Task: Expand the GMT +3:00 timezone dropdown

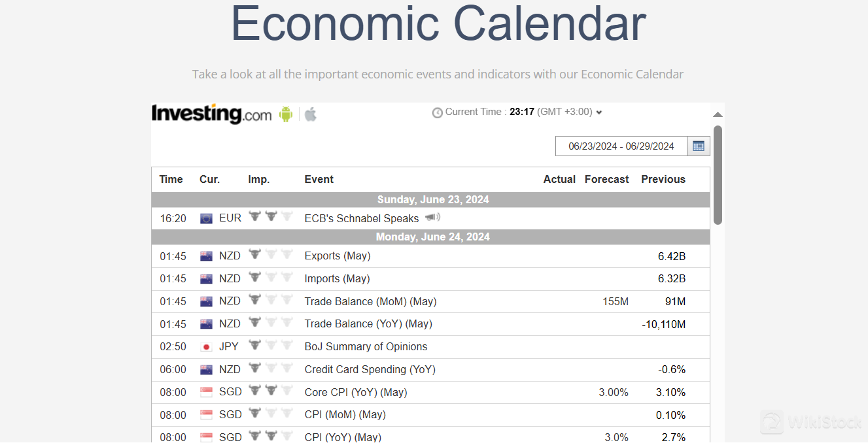Action: point(599,112)
